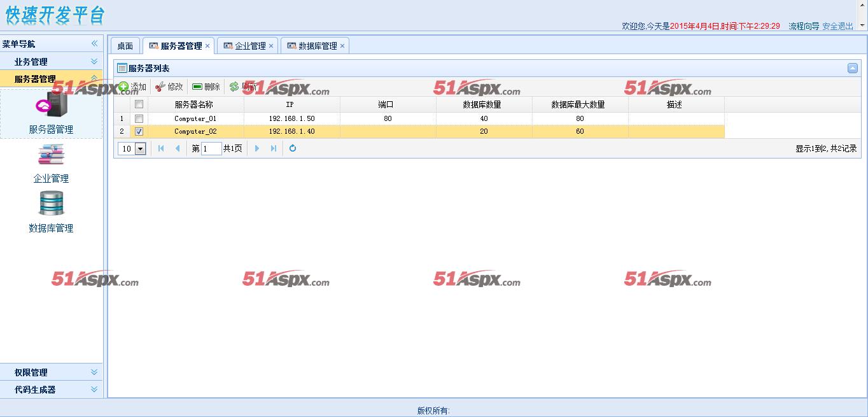
Task: Open the 数据库管理 database icon in the sidebar
Action: [51, 204]
